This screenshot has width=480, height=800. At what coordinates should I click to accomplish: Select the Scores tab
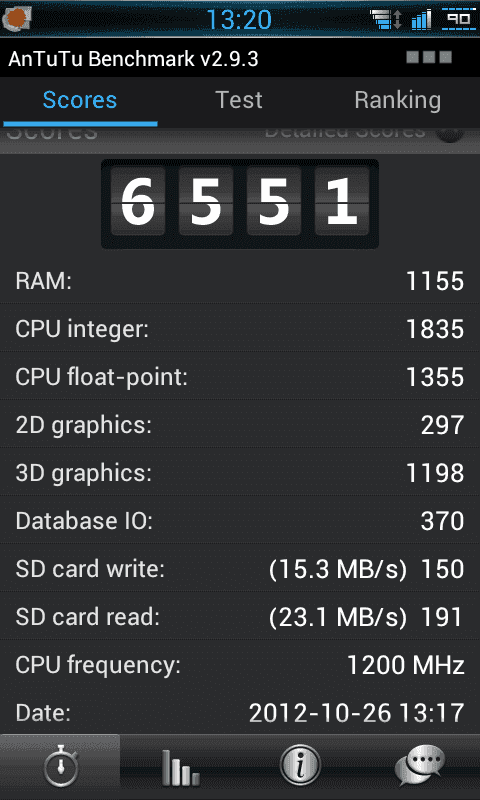pyautogui.click(x=80, y=100)
